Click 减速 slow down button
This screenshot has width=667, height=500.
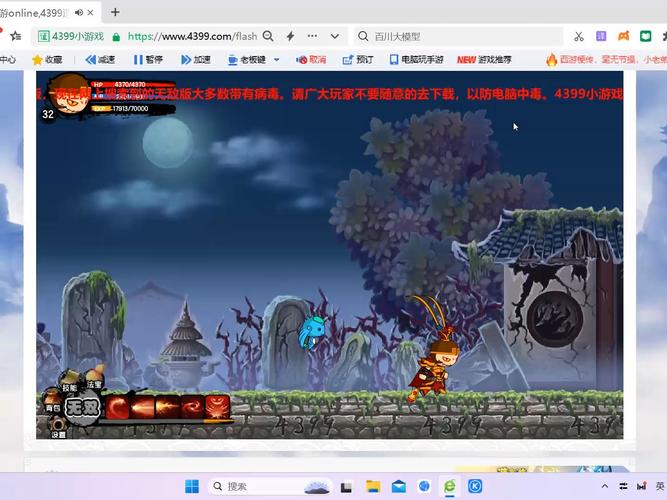pos(100,60)
